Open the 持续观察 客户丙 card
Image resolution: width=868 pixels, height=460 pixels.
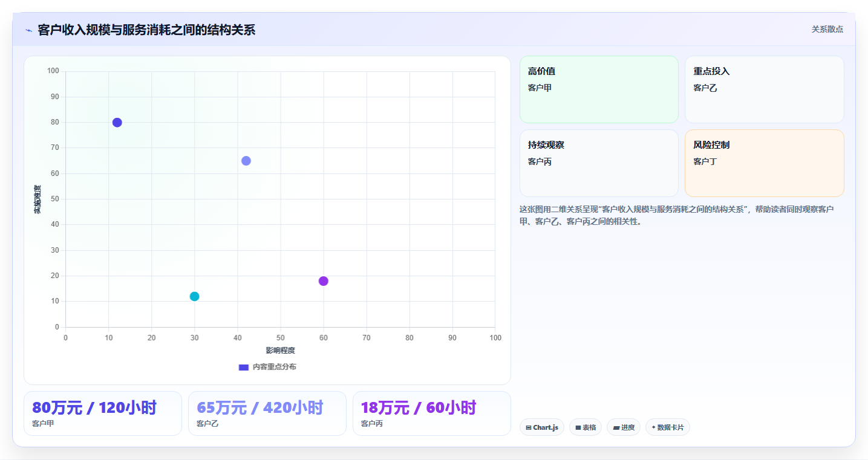[x=599, y=163]
